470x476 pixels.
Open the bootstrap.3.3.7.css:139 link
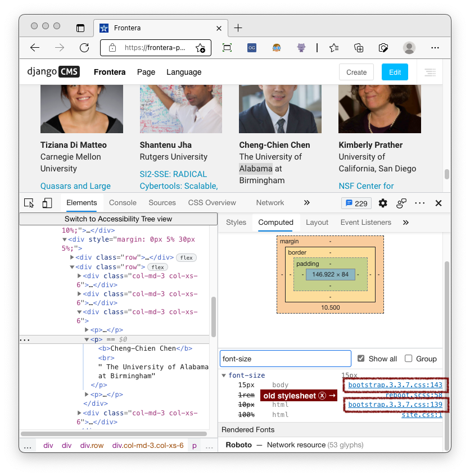coord(395,405)
